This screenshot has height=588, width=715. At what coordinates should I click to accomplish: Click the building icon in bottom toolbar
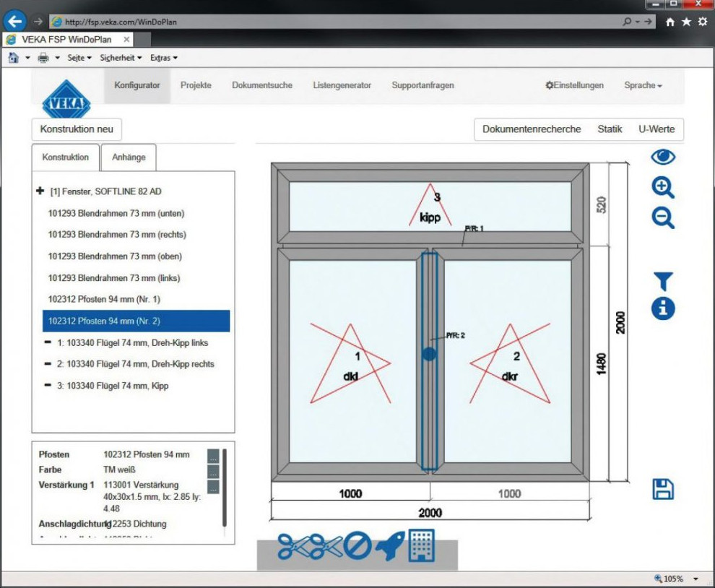click(x=421, y=545)
